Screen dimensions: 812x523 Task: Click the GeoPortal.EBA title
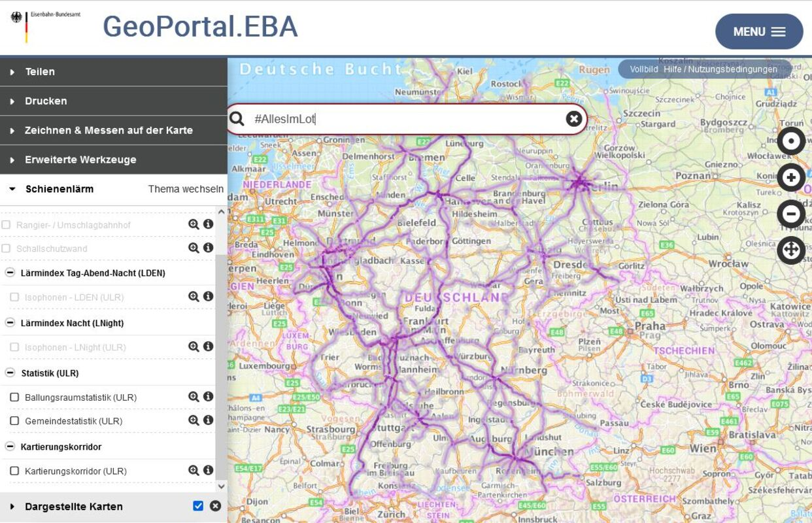[200, 26]
